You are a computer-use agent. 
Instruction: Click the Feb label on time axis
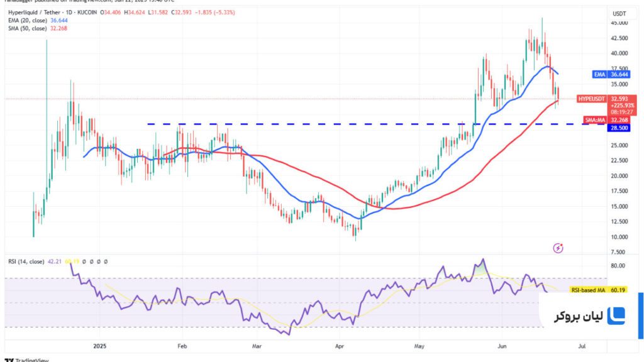coord(182,346)
